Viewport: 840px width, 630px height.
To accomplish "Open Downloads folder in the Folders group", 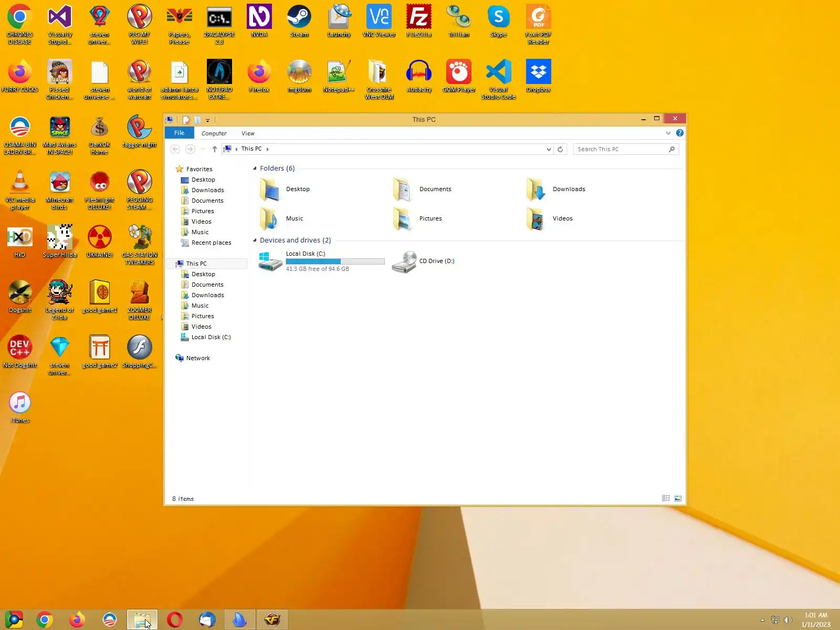I will (x=556, y=189).
